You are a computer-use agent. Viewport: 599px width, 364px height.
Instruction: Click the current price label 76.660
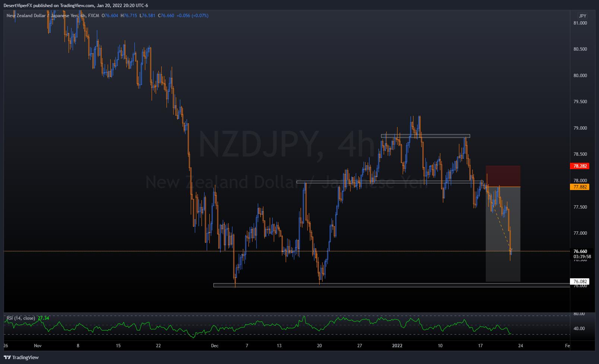click(x=580, y=251)
